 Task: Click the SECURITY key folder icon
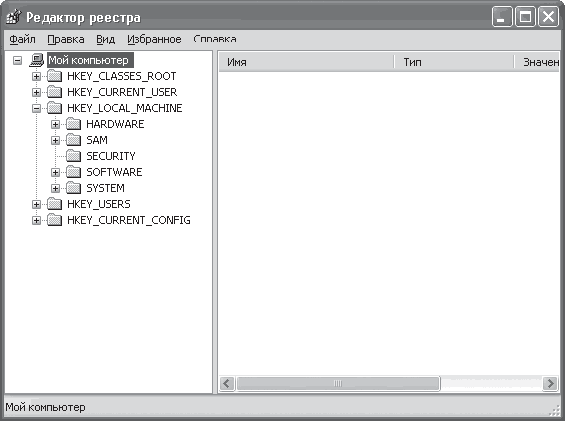(74, 156)
